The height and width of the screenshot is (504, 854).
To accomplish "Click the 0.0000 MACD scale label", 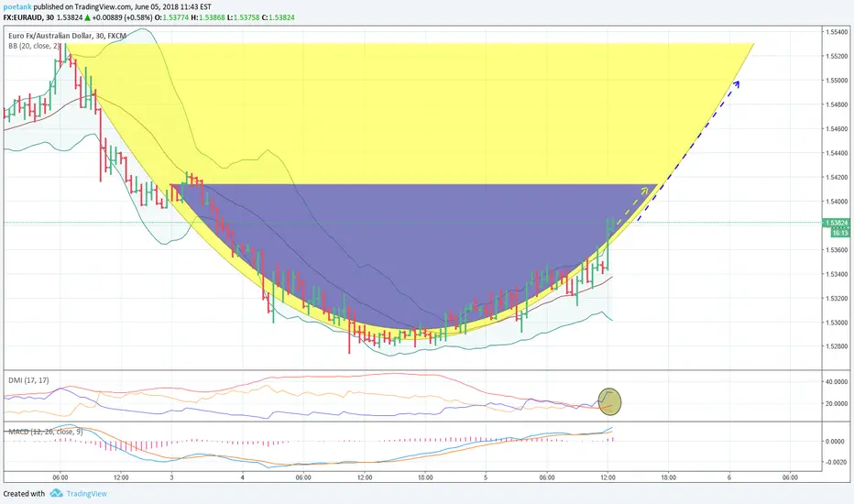I will coord(838,442).
